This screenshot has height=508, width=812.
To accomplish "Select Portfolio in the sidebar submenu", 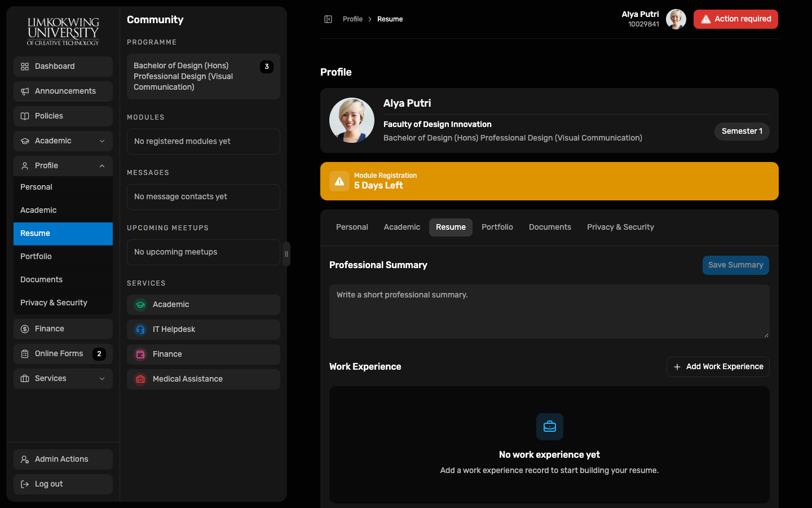I will point(63,257).
